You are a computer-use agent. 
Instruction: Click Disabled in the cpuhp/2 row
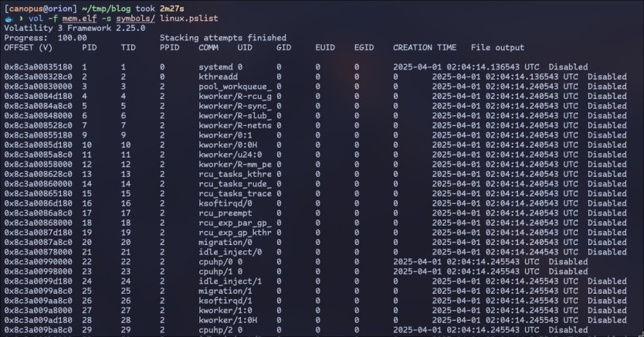point(568,330)
